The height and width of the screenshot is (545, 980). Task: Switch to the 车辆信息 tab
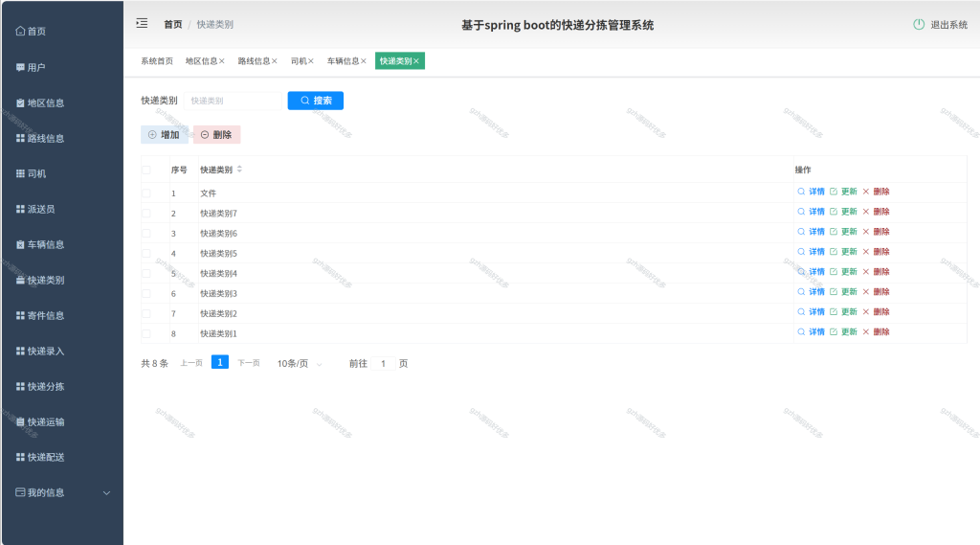point(344,61)
